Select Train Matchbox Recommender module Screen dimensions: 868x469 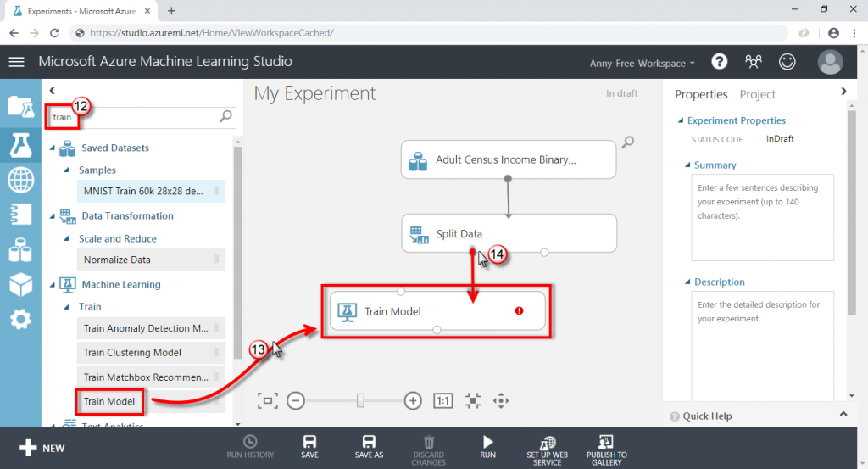pyautogui.click(x=151, y=377)
